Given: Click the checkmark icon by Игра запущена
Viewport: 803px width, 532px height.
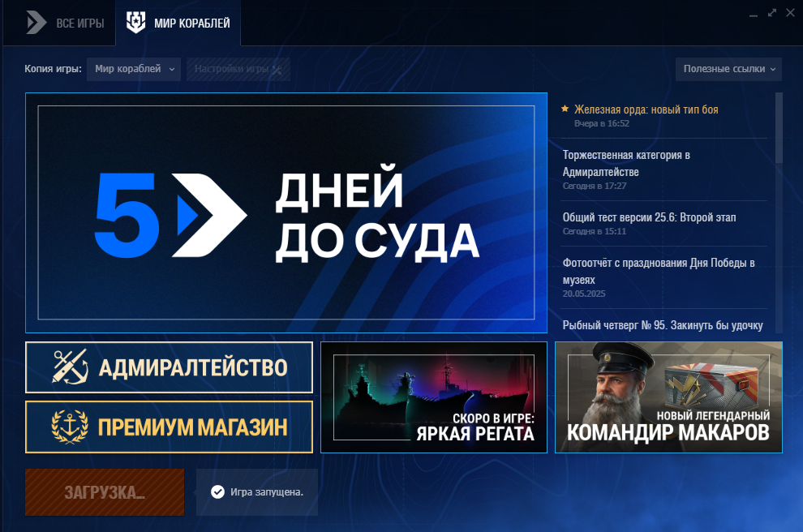Looking at the screenshot, I should pos(217,492).
